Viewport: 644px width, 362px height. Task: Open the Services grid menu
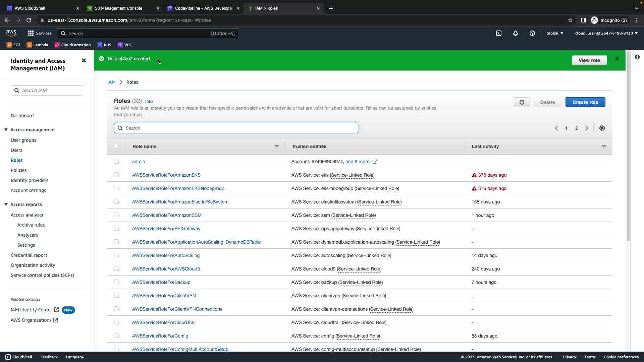[x=39, y=33]
